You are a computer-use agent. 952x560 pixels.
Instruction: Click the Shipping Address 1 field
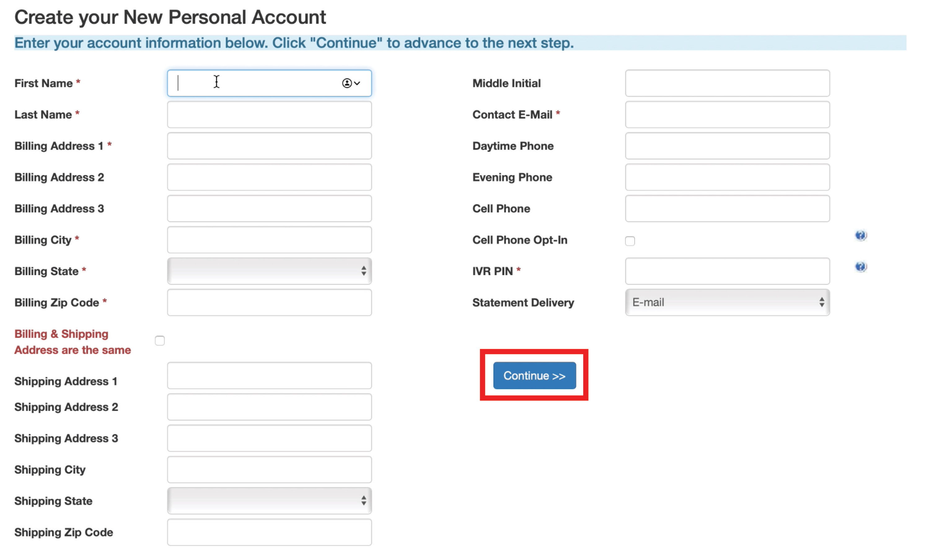269,376
